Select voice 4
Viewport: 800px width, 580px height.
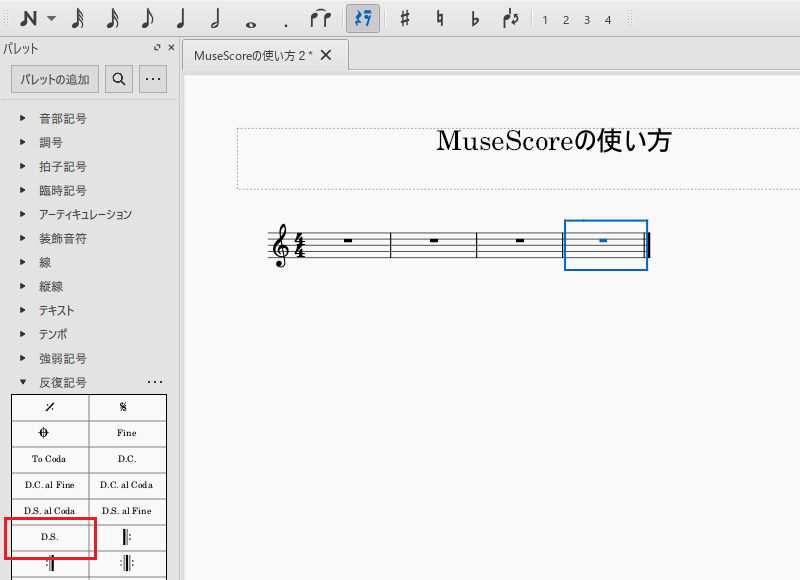pos(608,20)
